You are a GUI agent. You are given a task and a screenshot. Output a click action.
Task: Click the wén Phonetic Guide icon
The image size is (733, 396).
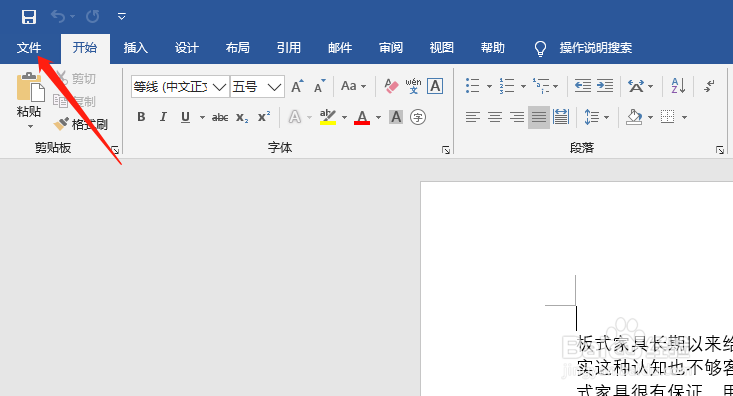(413, 86)
